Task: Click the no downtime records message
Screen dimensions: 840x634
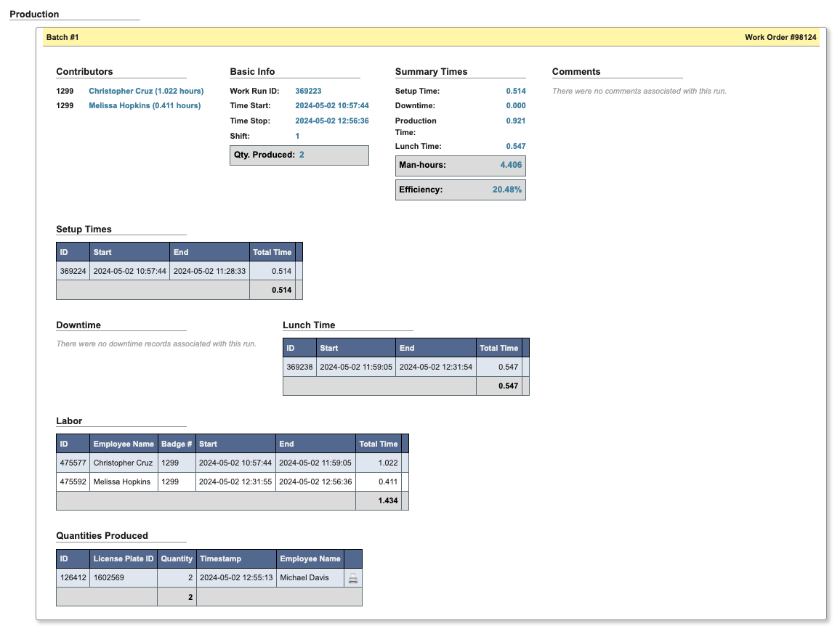Action: coord(156,344)
